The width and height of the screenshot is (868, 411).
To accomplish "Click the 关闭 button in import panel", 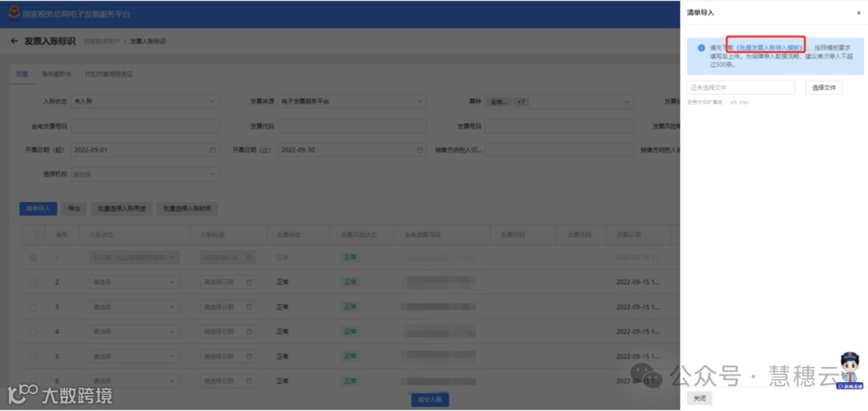I will [700, 398].
